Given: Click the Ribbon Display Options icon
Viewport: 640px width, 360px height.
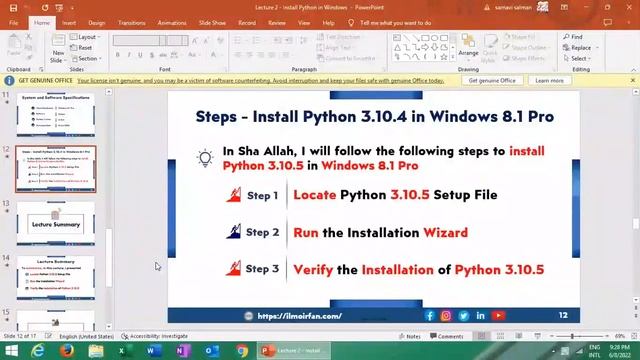Looking at the screenshot, I should (564, 7).
